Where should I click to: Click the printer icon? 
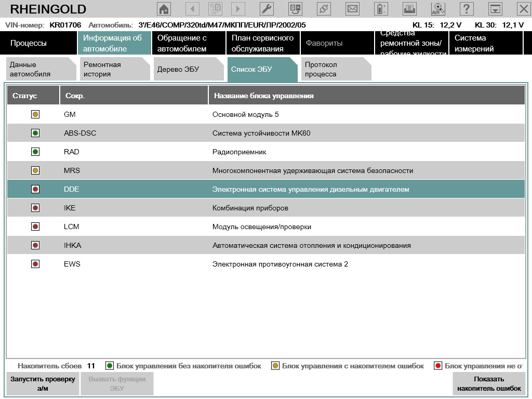[x=409, y=9]
